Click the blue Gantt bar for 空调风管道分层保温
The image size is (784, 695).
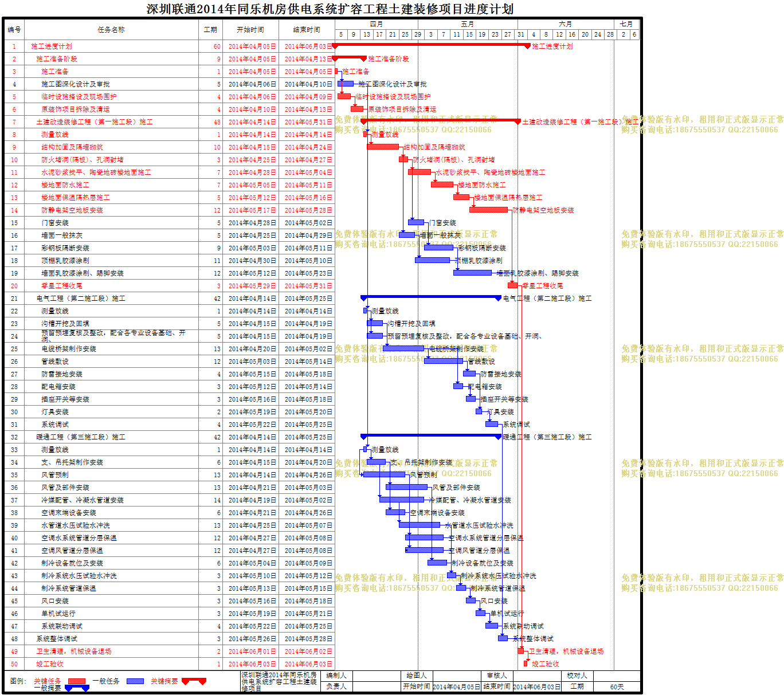tap(424, 550)
